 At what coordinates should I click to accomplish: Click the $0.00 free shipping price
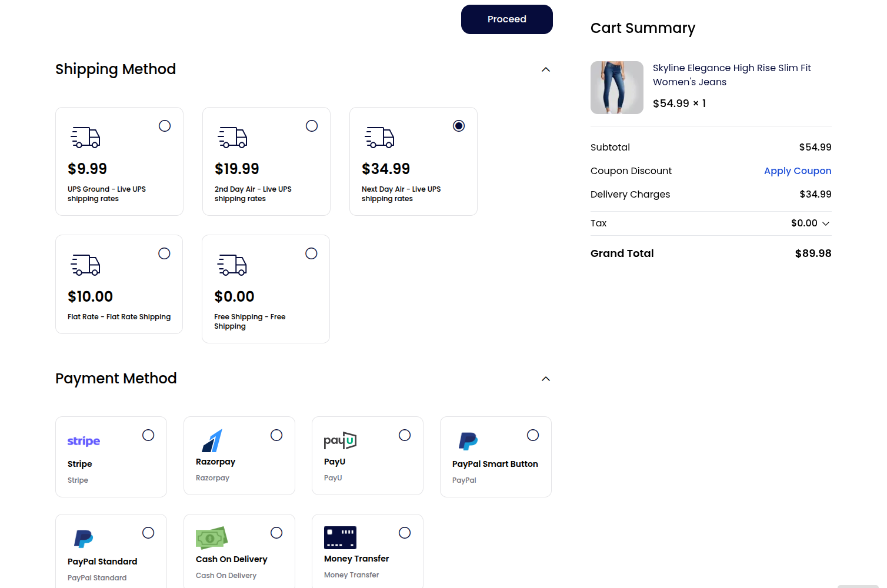(234, 296)
